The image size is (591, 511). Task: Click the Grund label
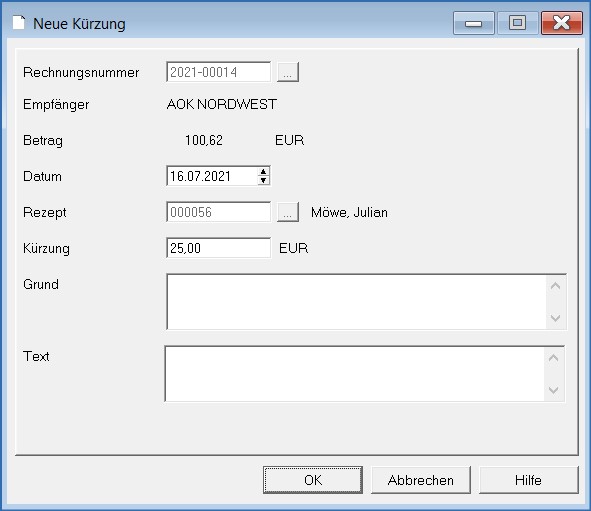[x=41, y=284]
